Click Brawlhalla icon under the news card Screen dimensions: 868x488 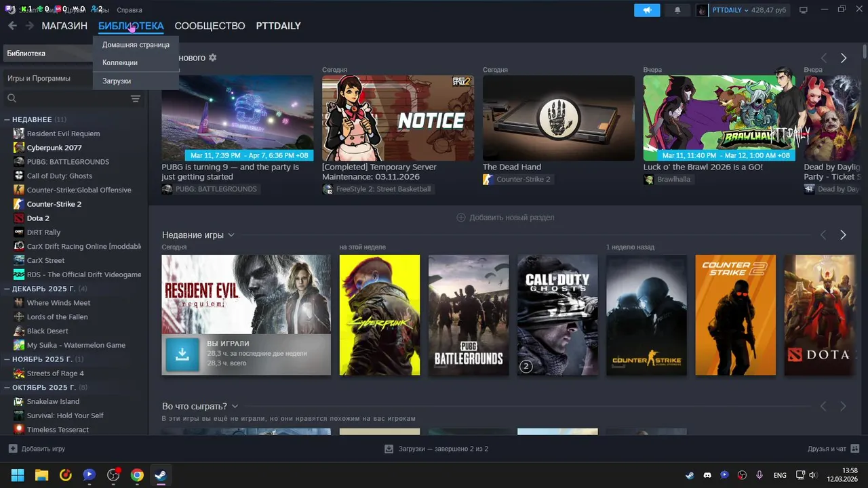click(x=649, y=180)
